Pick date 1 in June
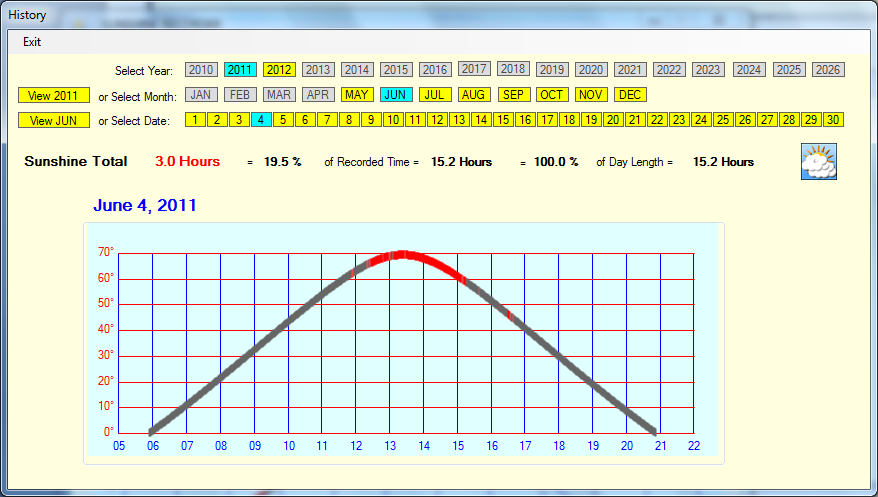878x497 pixels. (x=195, y=119)
